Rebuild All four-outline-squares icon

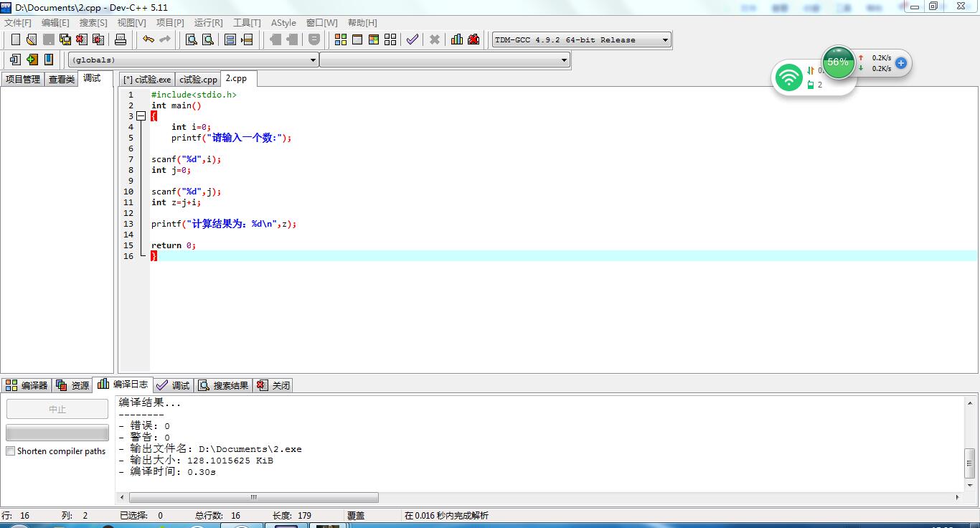point(390,39)
